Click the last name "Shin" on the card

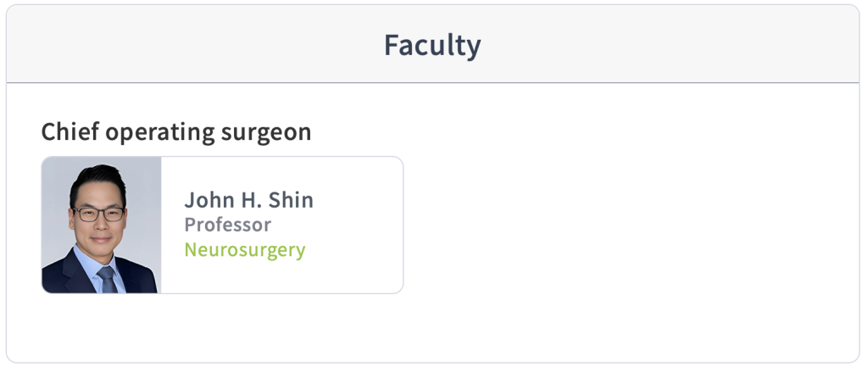click(291, 200)
